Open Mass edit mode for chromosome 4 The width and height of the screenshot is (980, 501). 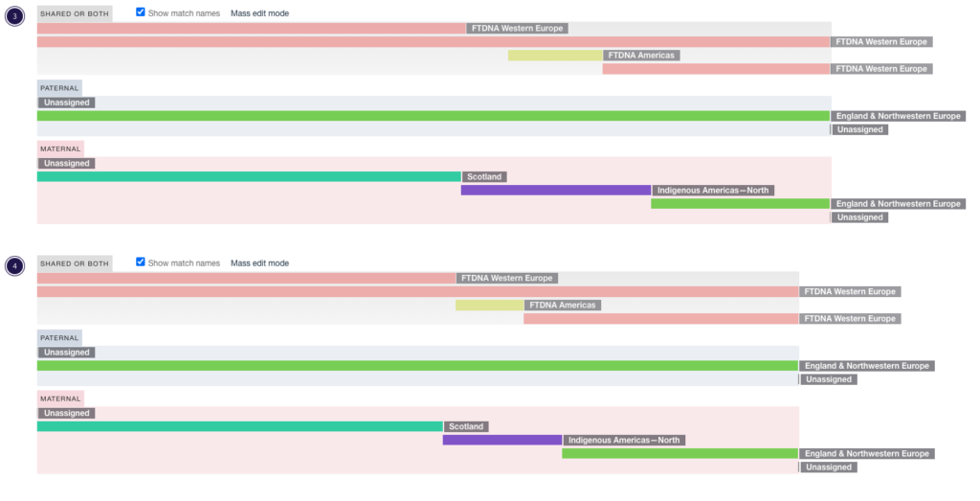point(259,263)
